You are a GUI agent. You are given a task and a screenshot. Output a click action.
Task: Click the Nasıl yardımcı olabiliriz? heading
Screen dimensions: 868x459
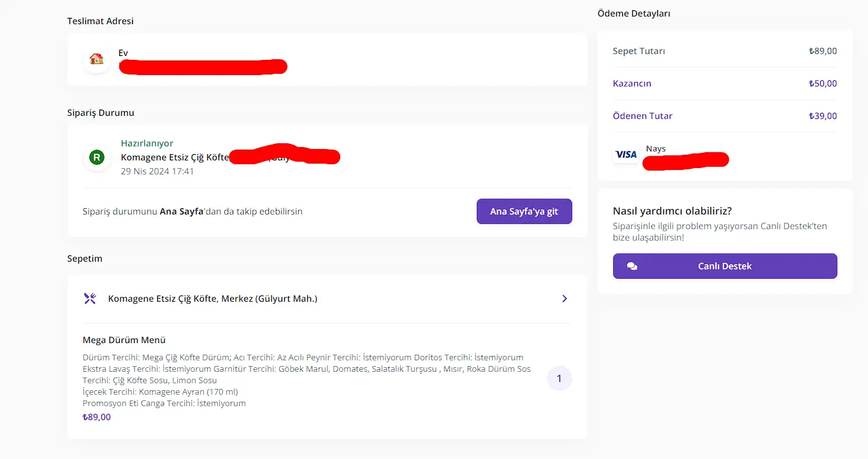pos(672,211)
